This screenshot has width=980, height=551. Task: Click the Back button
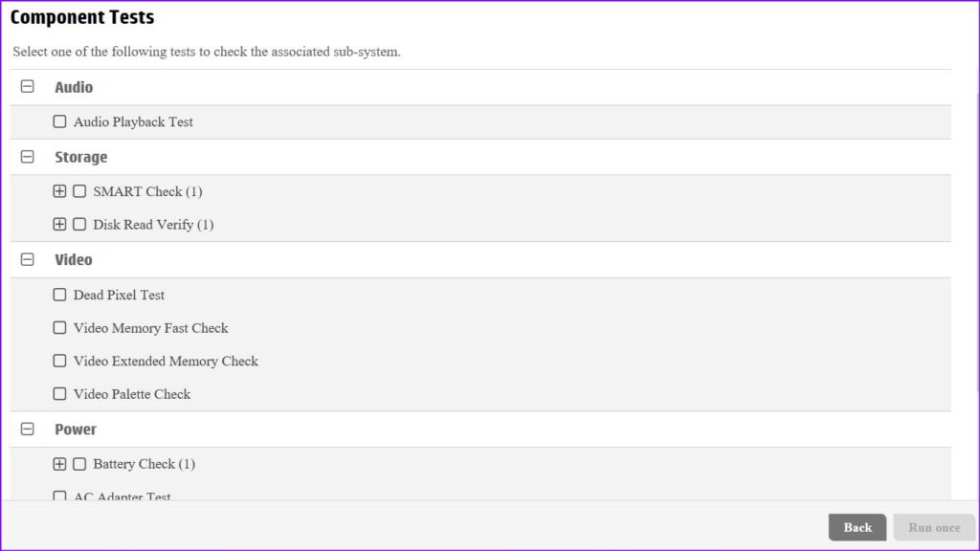(x=857, y=527)
